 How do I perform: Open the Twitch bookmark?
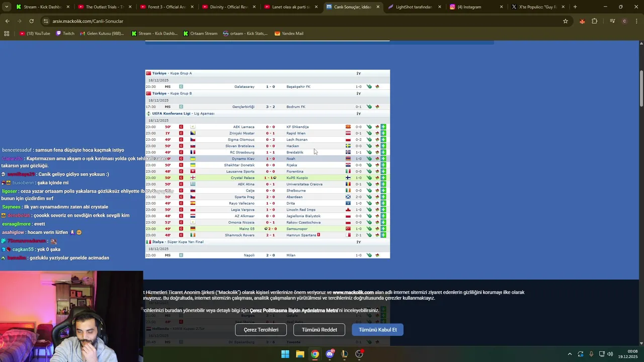65,34
